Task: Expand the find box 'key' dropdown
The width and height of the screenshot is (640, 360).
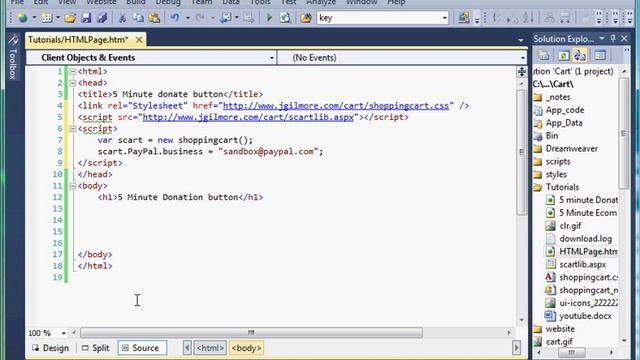Action: click(444, 18)
